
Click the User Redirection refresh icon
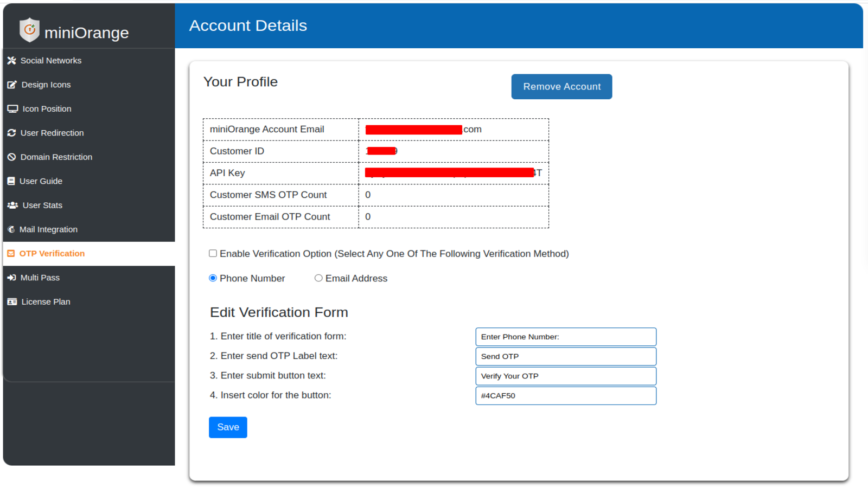(x=11, y=133)
